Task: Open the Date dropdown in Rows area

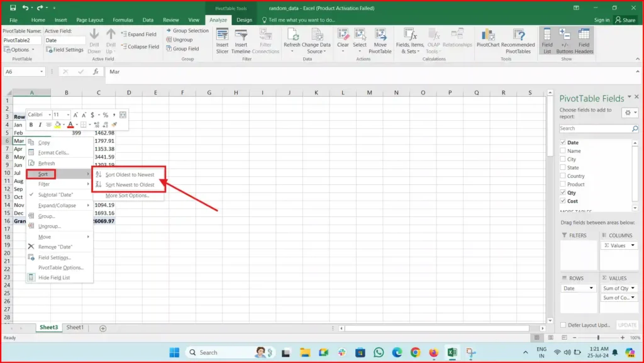Action: coord(592,288)
